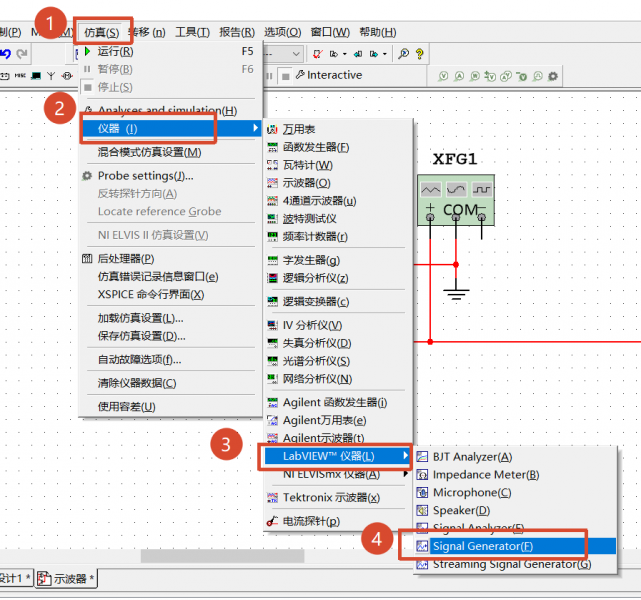Screen dimensions: 641x600
Task: Choose 4通道示波器(u) instrument
Action: pyautogui.click(x=338, y=201)
